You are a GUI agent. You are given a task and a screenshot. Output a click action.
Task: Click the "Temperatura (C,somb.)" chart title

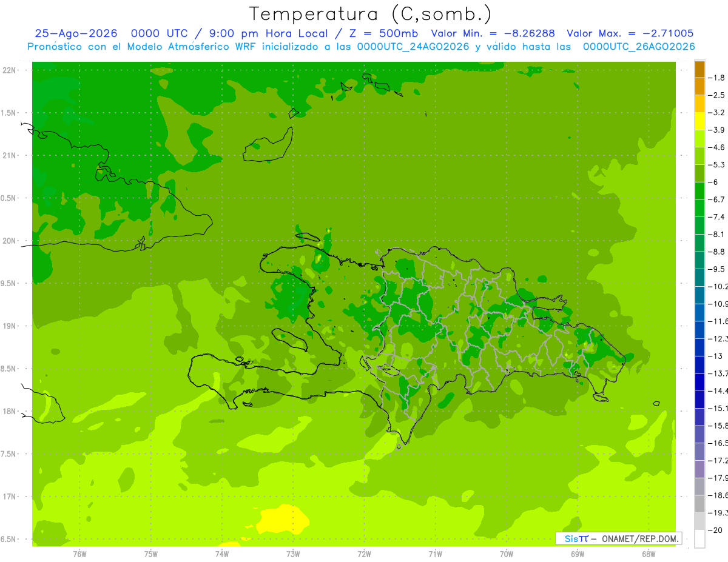coord(370,14)
